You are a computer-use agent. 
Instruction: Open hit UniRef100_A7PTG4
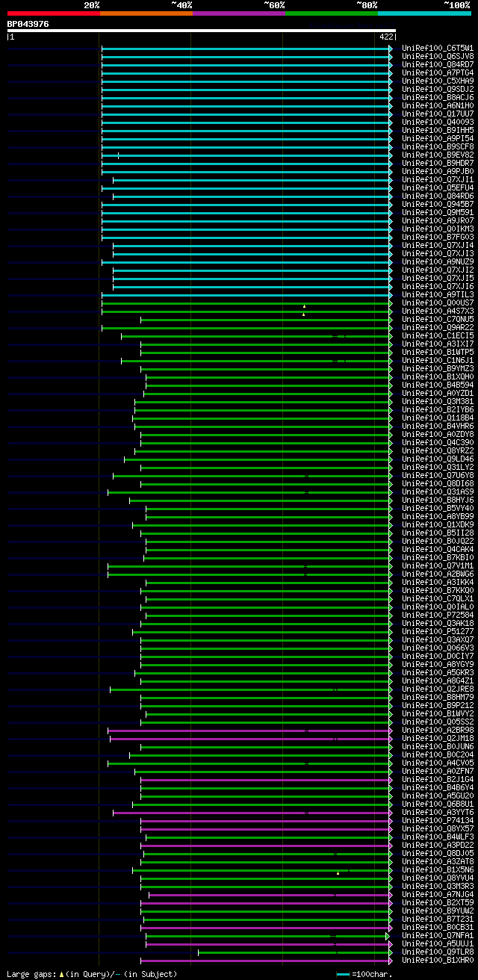[x=438, y=72]
